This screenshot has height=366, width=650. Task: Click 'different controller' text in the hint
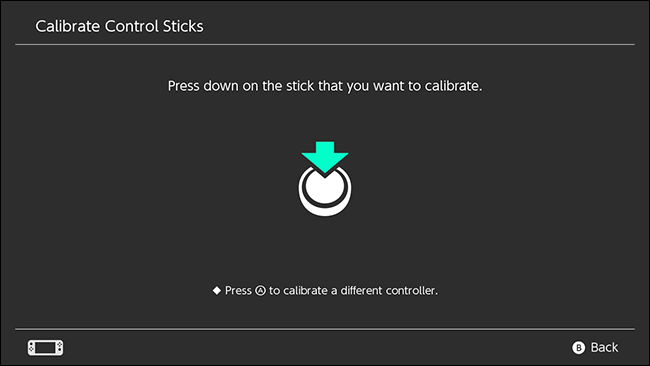(x=389, y=291)
